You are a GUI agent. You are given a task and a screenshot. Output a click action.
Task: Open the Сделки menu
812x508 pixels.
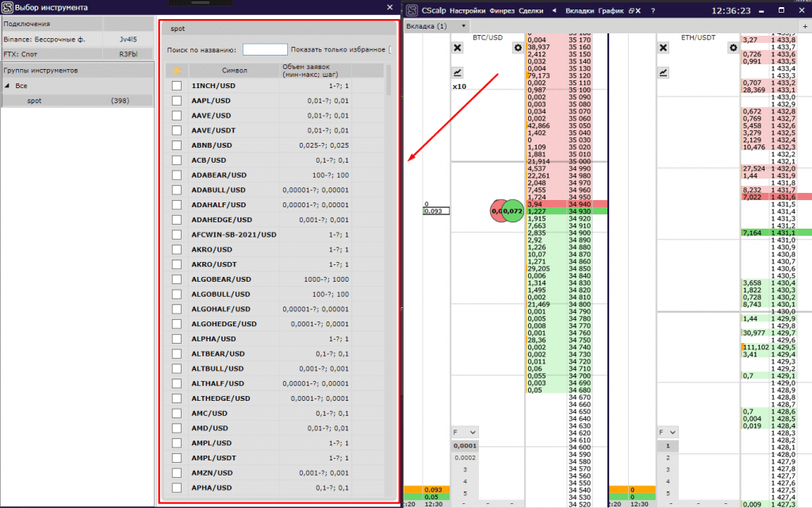click(530, 11)
